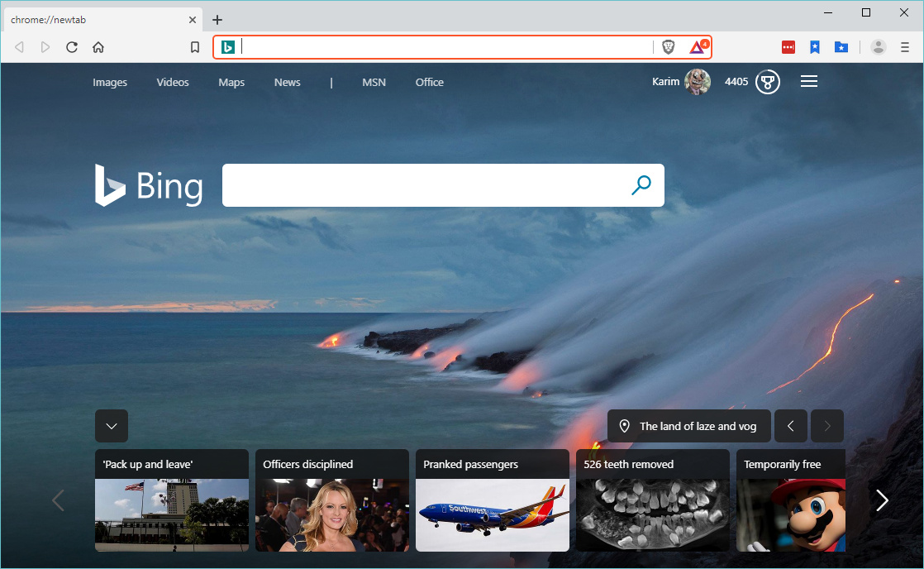Open the home page via house icon
924x569 pixels.
(98, 47)
